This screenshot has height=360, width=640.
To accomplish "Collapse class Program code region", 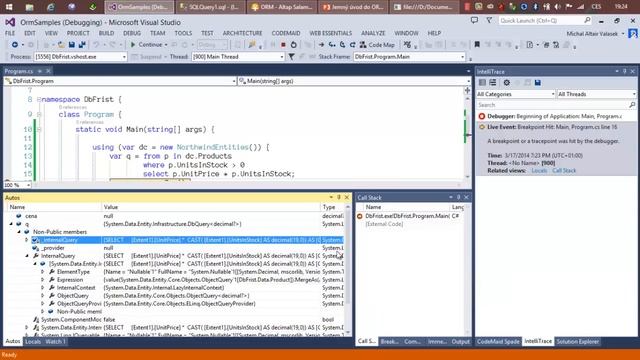I will [39, 114].
